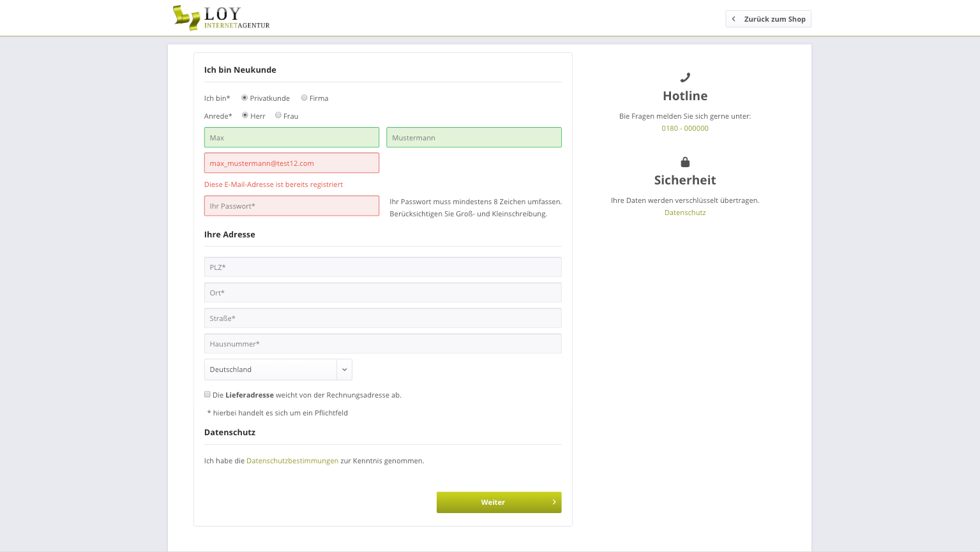Click into the Hausnummer field
Screen dimensions: 980x552
(x=383, y=343)
